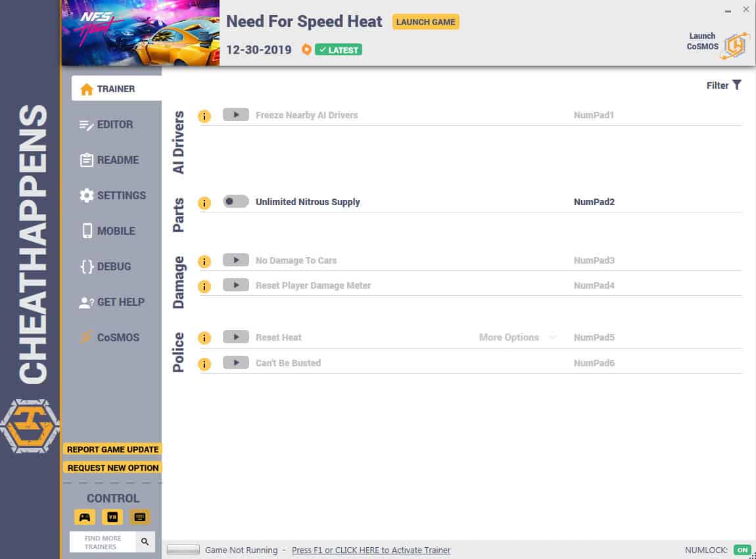
Task: Click the window resize grip corner
Action: (752, 555)
